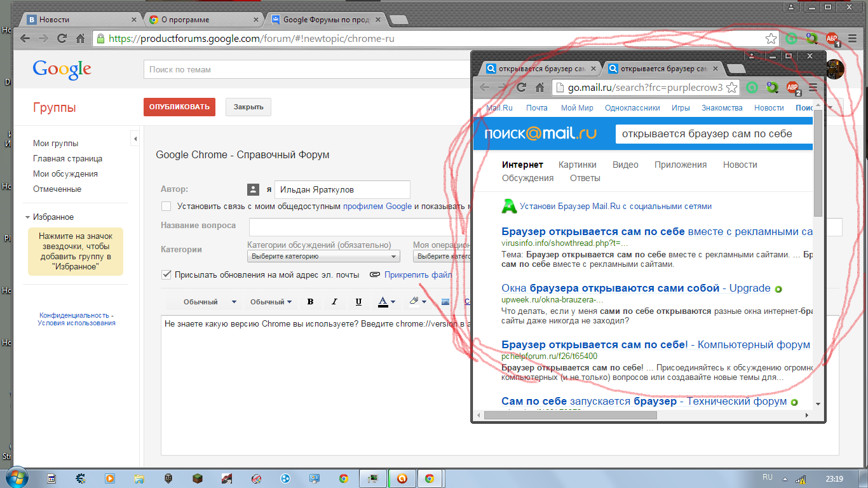868x488 pixels.
Task: Select the 'Видео' search category
Action: (x=625, y=165)
